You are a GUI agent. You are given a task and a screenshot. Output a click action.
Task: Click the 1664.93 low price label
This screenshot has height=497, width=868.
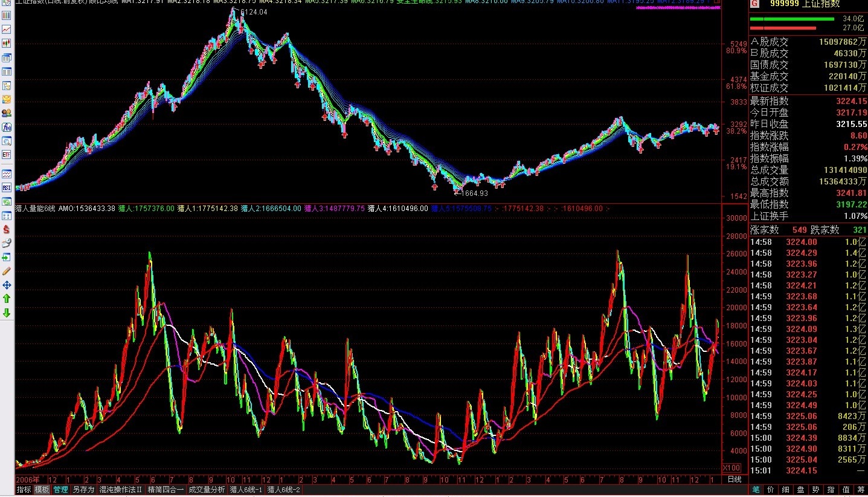pyautogui.click(x=475, y=193)
